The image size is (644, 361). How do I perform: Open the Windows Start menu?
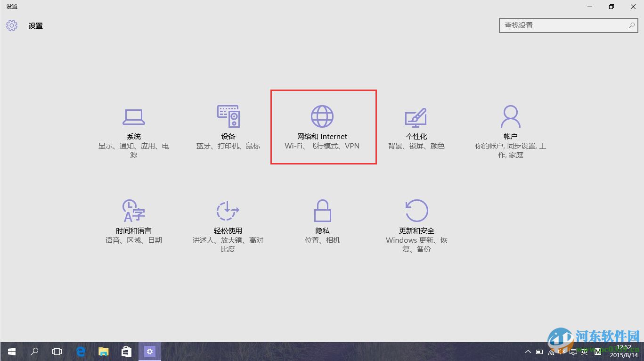11,352
